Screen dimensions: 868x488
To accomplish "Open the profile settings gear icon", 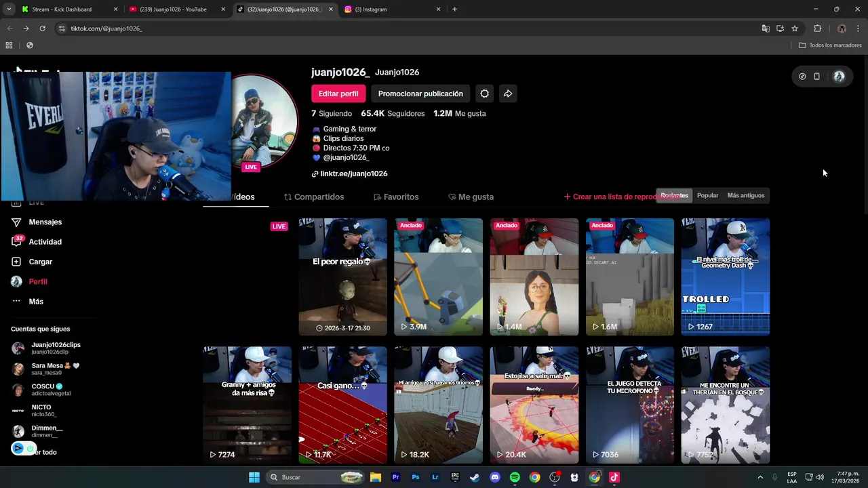I will (x=484, y=94).
